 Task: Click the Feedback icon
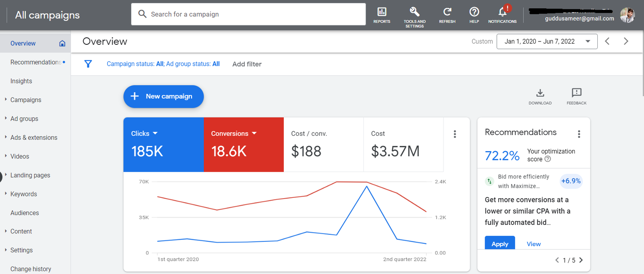point(576,93)
